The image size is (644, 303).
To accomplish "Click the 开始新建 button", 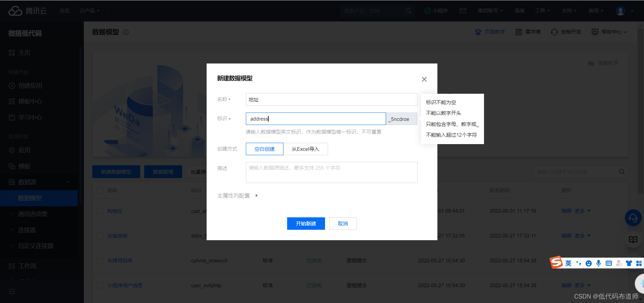I will 306,223.
